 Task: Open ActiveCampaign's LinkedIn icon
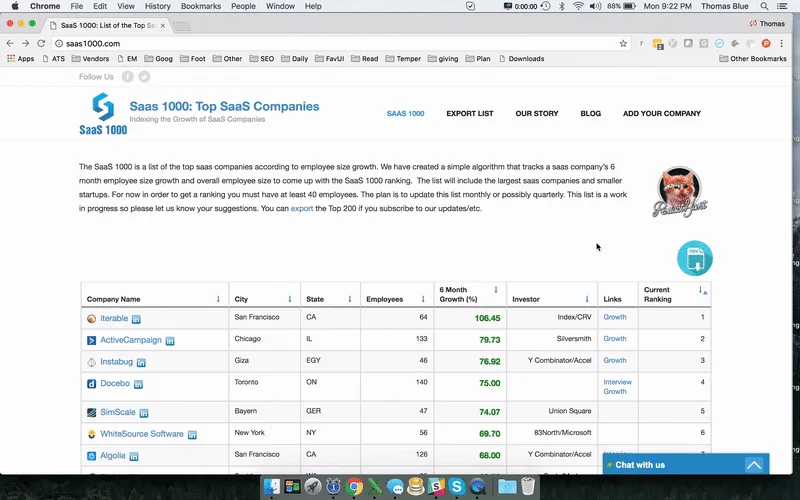click(170, 341)
